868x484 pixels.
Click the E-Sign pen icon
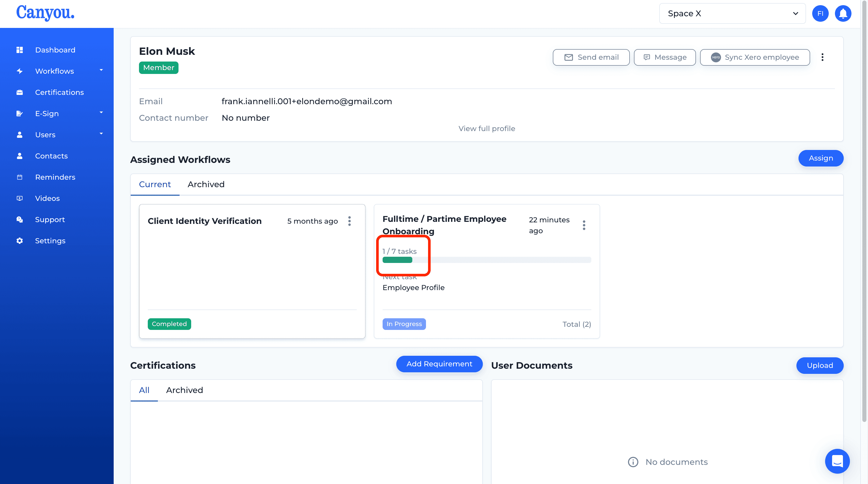pos(20,114)
